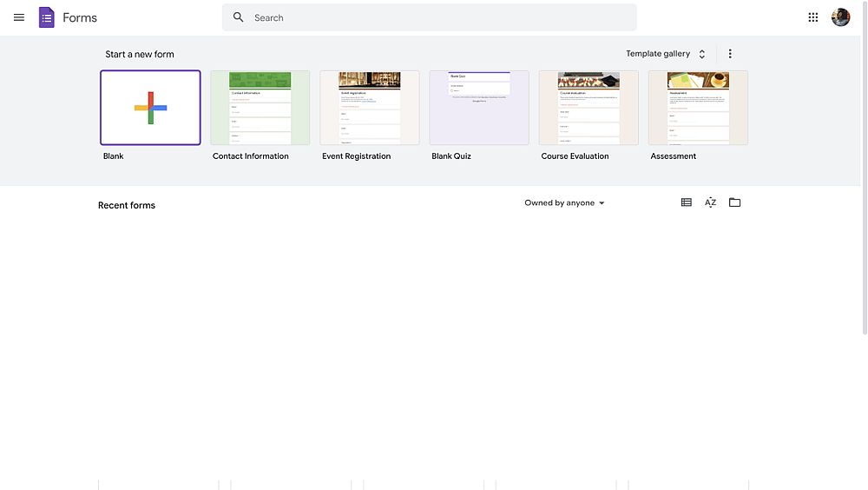Open the Google apps grid
The width and height of the screenshot is (868, 490).
812,17
